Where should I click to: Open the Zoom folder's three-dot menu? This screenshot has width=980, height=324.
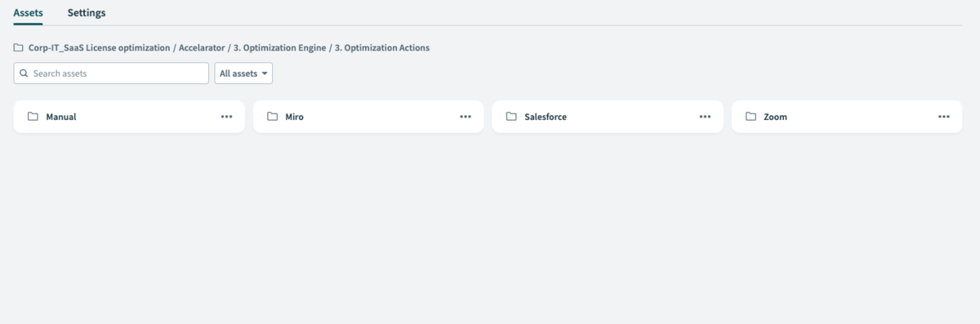click(944, 117)
